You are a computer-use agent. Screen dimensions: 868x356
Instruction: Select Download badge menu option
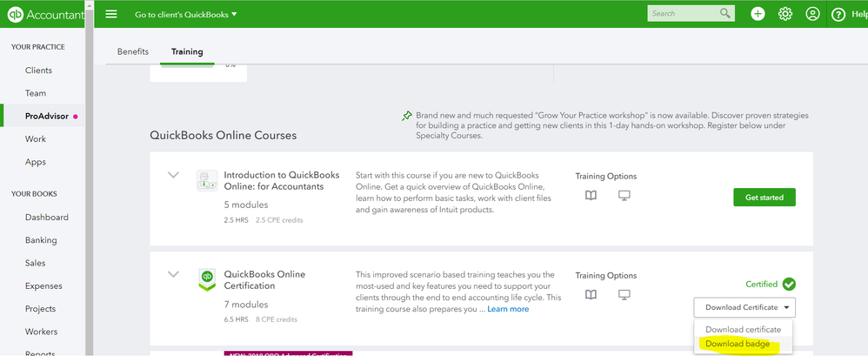coord(737,345)
